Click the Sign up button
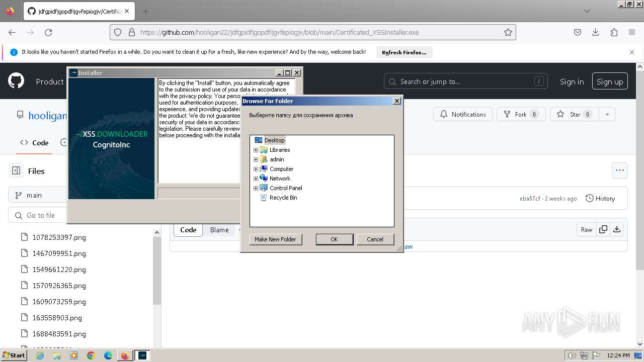The height and width of the screenshot is (362, 644). (610, 81)
